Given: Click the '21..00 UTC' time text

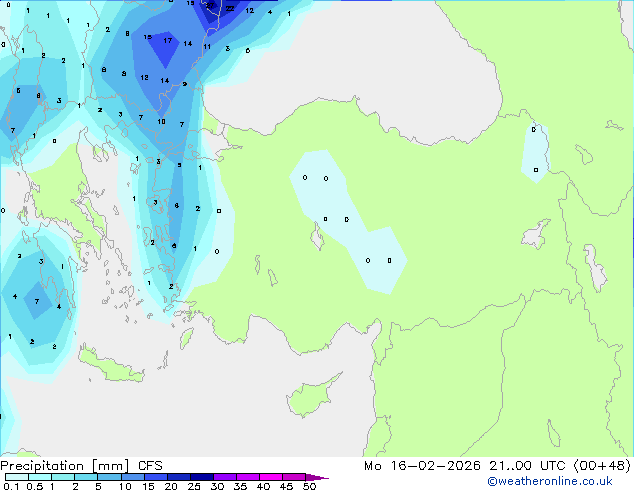Looking at the screenshot, I should coord(527,466).
